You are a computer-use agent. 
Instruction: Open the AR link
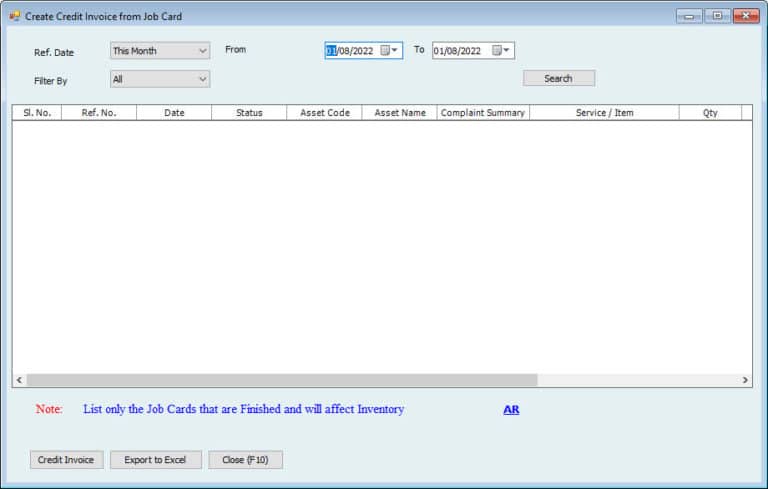pos(511,409)
